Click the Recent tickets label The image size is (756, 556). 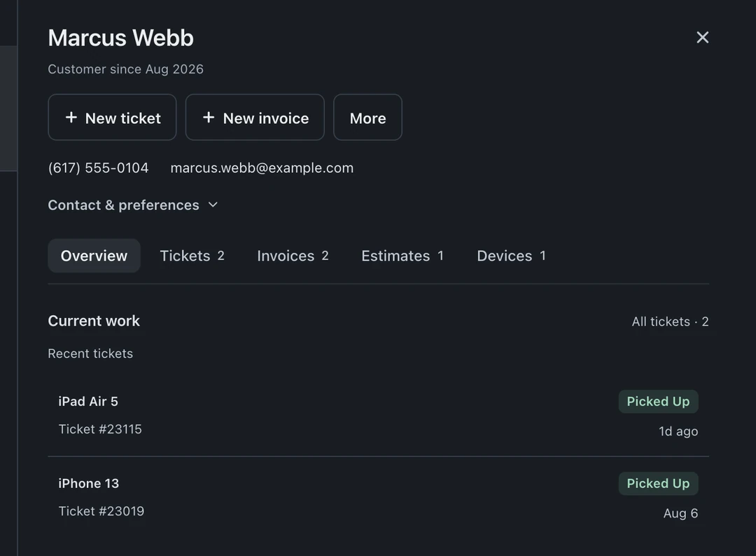[90, 354]
